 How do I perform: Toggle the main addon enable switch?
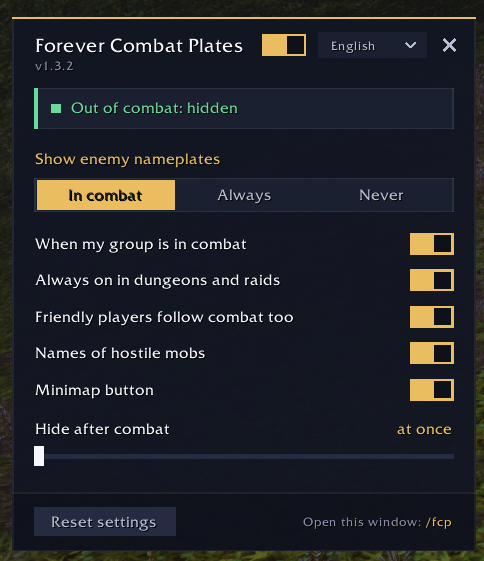click(284, 45)
